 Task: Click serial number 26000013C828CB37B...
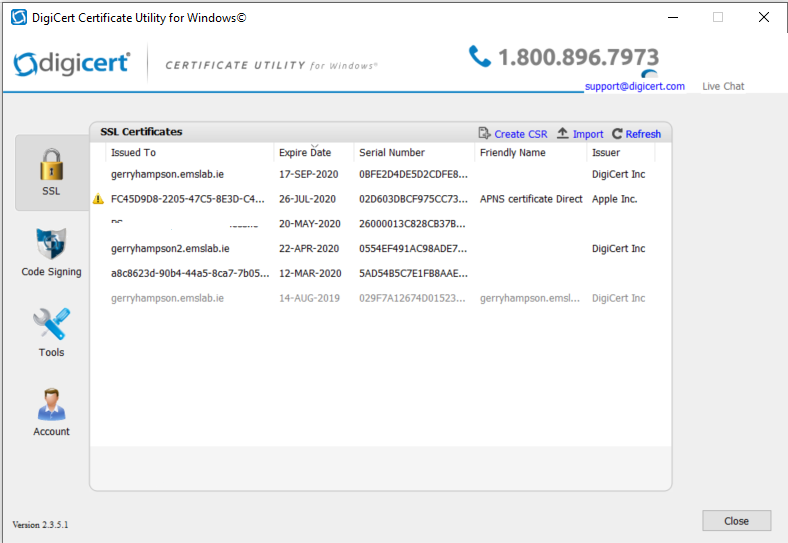[x=412, y=224]
